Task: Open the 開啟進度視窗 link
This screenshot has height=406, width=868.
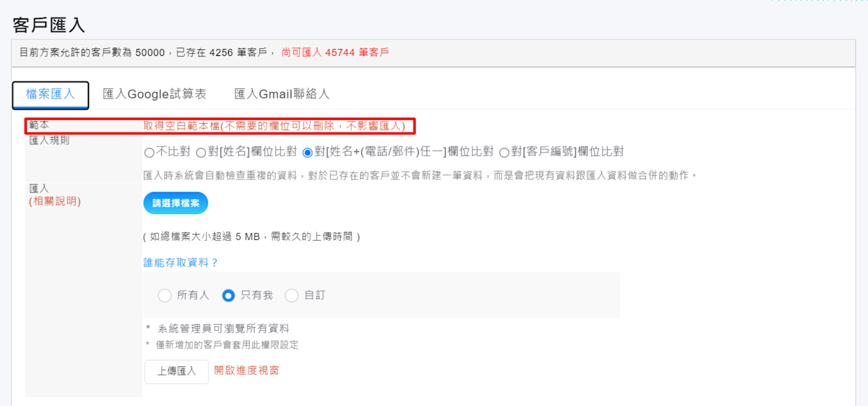Action: click(x=246, y=370)
